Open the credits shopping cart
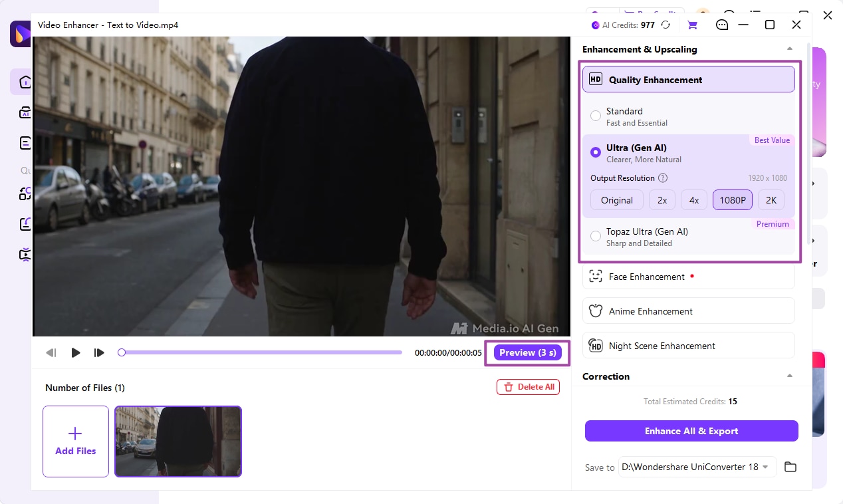843x504 pixels. pos(692,25)
